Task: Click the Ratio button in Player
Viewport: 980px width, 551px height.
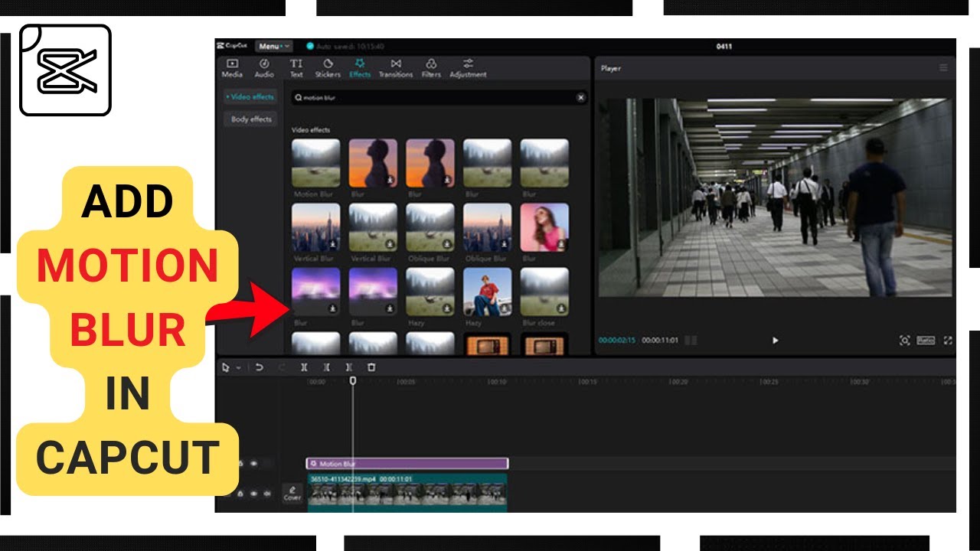Action: tap(926, 341)
